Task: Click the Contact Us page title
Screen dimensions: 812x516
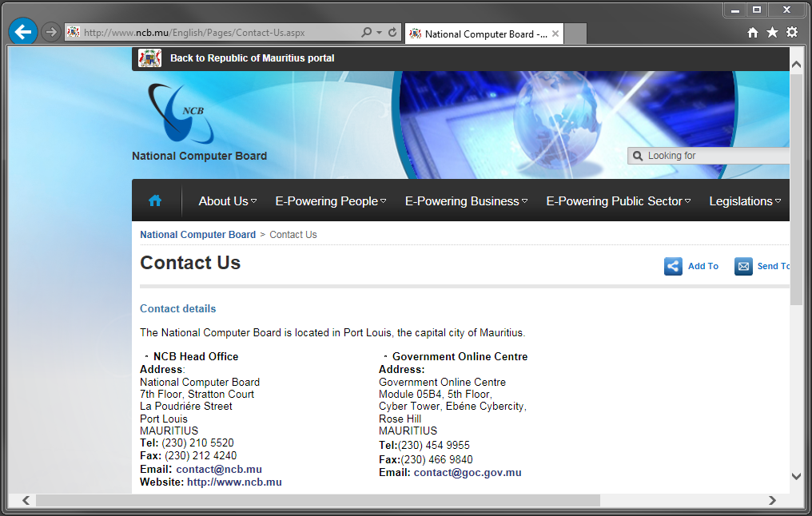Action: tap(190, 263)
